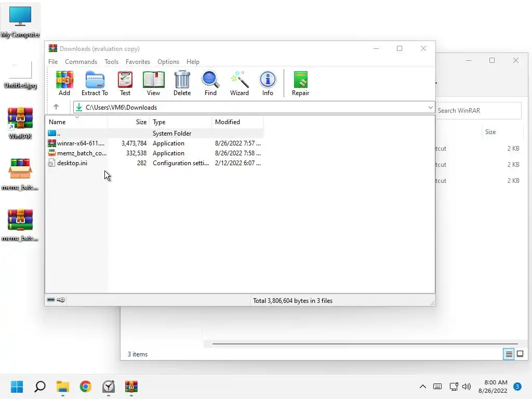Click the 332,538 size cell
532x399 pixels.
136,153
